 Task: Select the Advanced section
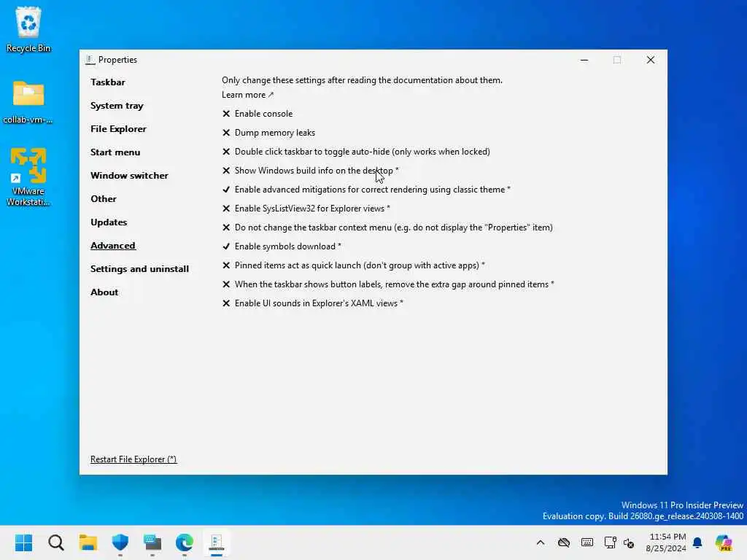coord(113,246)
